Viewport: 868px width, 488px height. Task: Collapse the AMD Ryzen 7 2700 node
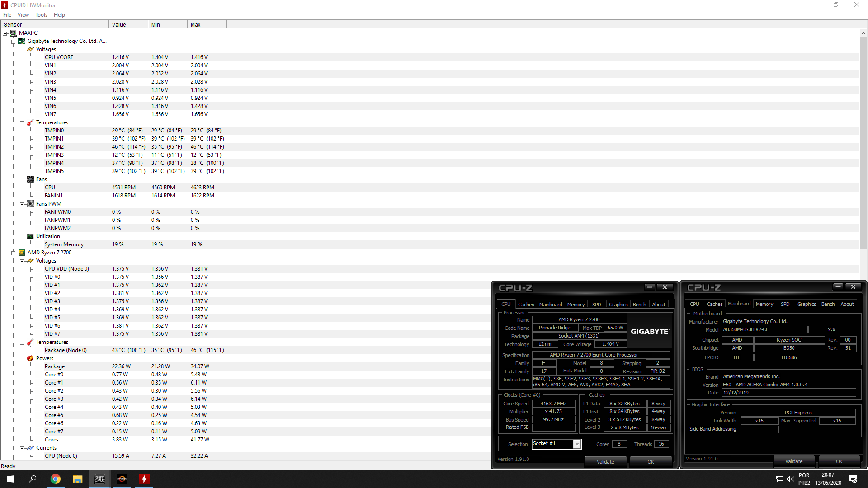[x=14, y=253]
